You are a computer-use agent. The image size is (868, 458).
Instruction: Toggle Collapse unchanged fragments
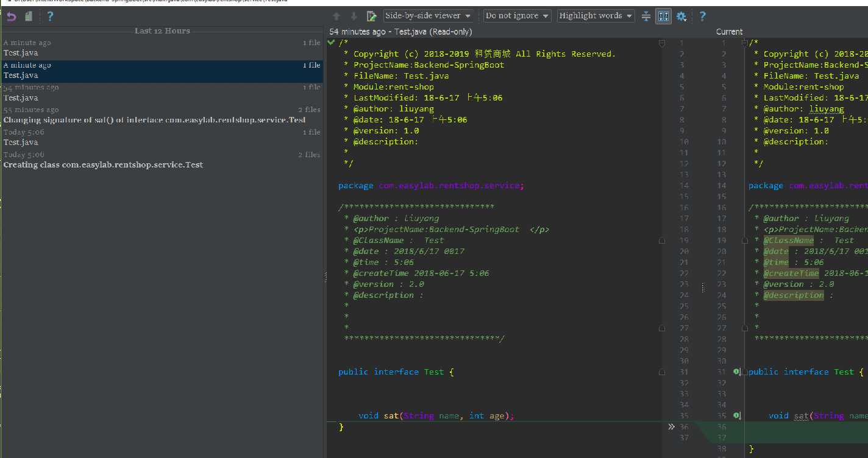[x=646, y=16]
